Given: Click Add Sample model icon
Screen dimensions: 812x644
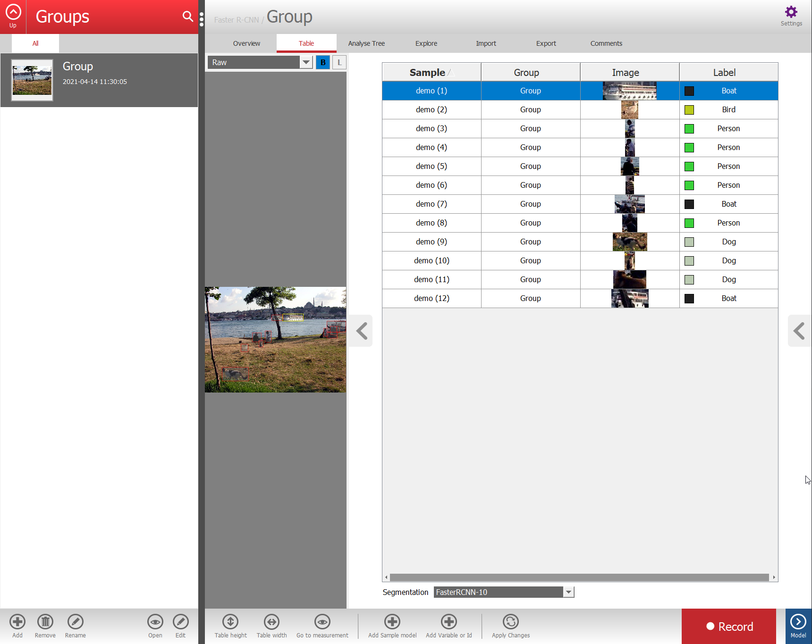Looking at the screenshot, I should tap(392, 622).
